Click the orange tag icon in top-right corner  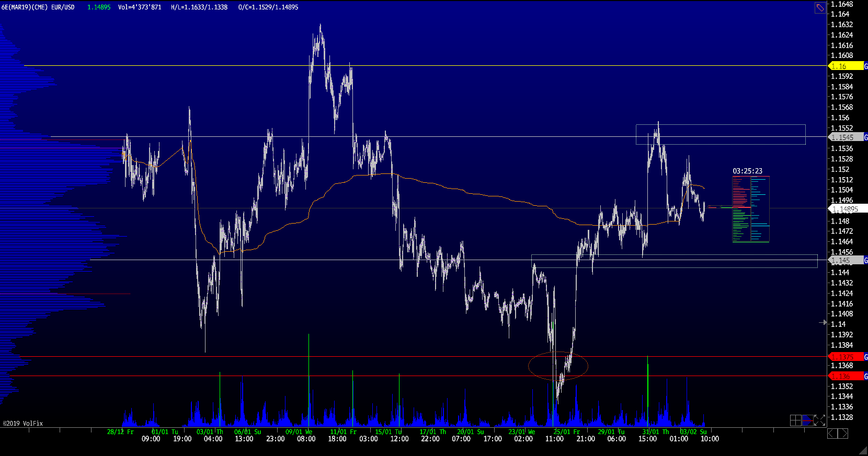820,8
